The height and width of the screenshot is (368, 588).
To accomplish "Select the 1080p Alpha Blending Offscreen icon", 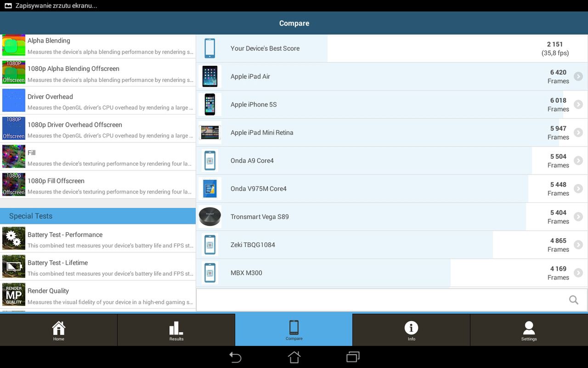I will (14, 73).
